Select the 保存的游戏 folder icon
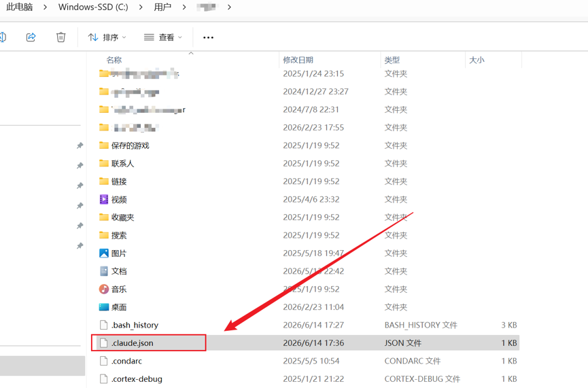 point(104,145)
